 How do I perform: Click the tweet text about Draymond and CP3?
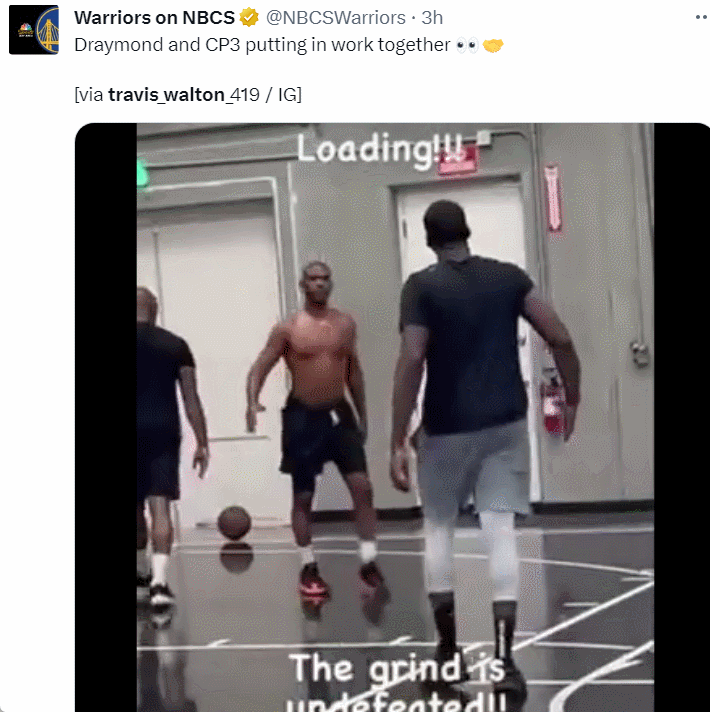pos(262,45)
